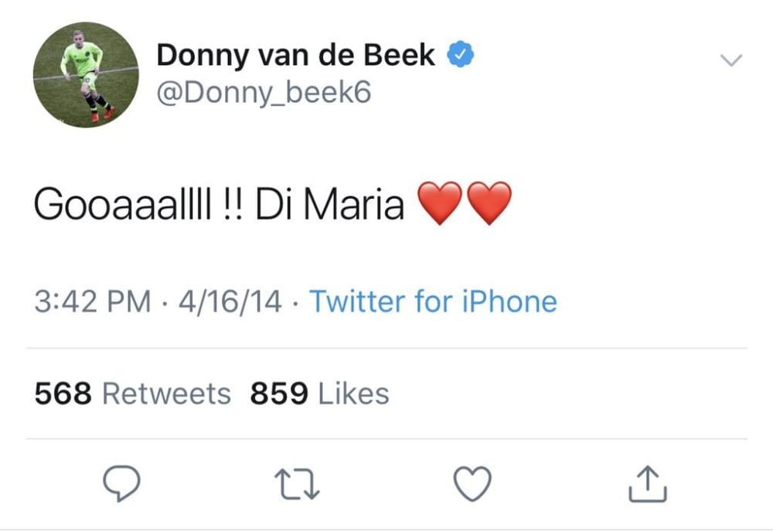Click the second red heart emoji
Image resolution: width=773 pixels, height=532 pixels.
pyautogui.click(x=489, y=203)
